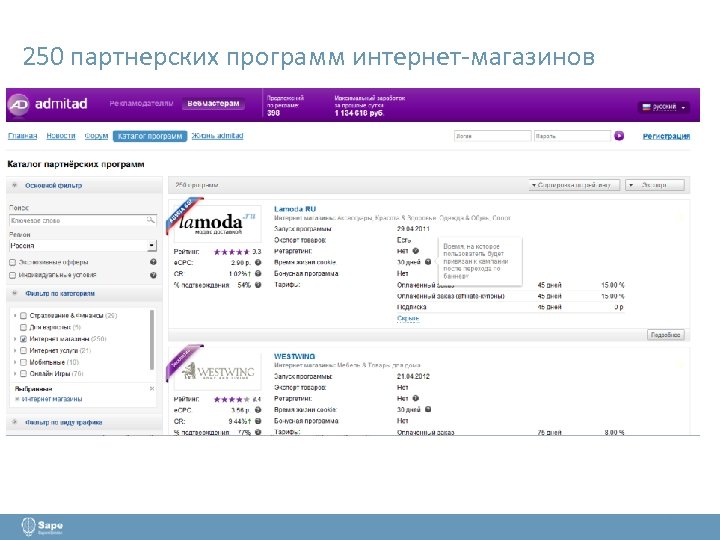The width and height of the screenshot is (720, 540).
Task: Click the admitad logo
Action: coord(48,104)
